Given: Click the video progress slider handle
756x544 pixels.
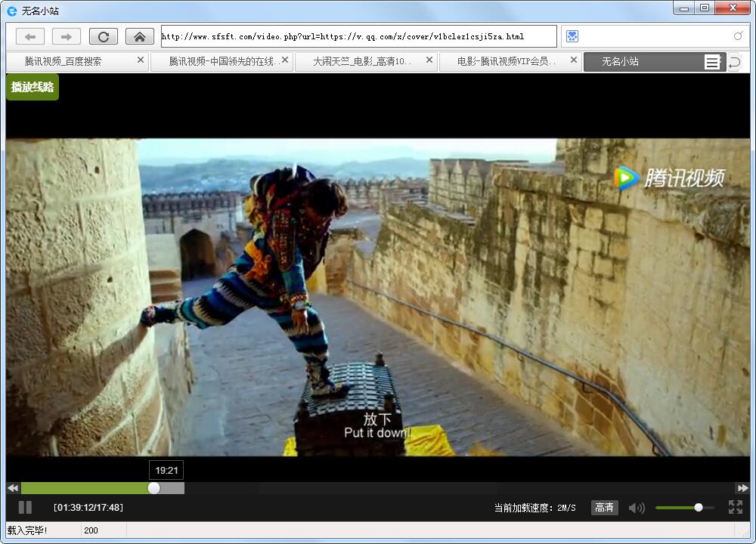Looking at the screenshot, I should [153, 488].
